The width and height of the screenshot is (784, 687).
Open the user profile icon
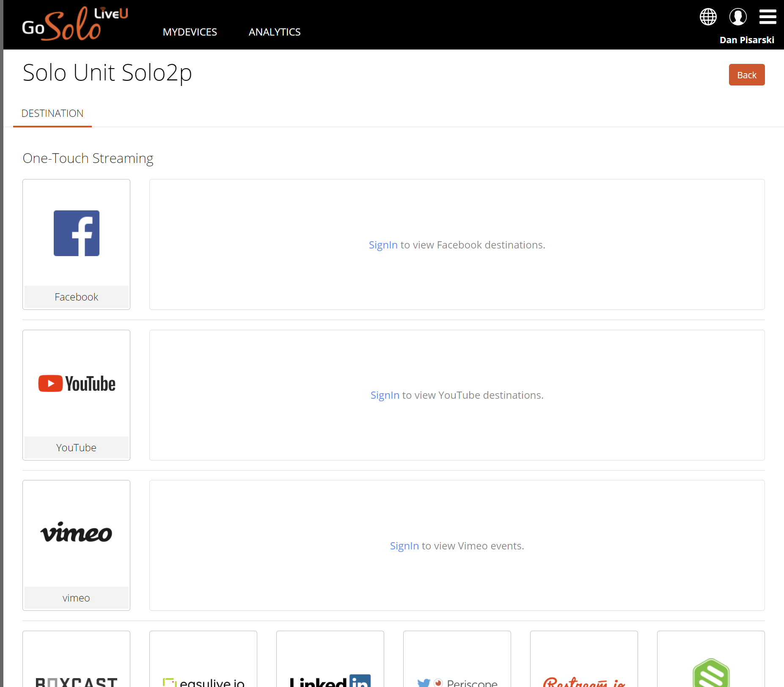(738, 17)
